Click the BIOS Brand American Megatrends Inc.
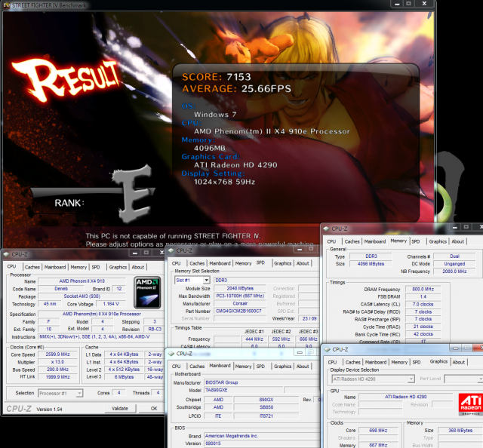 262,436
